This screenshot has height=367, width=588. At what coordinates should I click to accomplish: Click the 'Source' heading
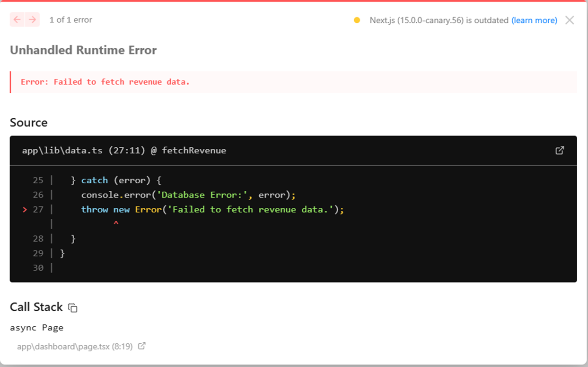29,123
